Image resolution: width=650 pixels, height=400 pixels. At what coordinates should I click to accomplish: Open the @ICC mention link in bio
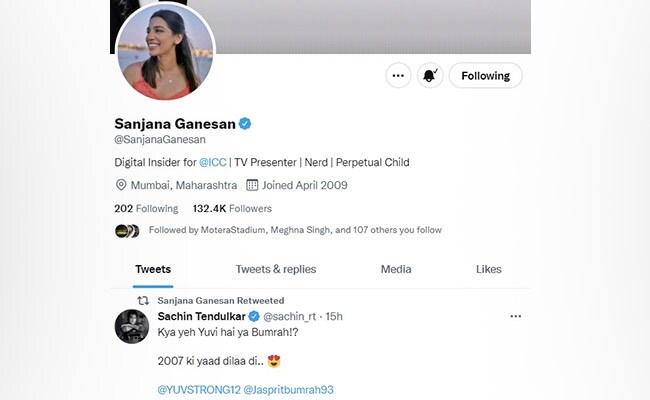pyautogui.click(x=213, y=162)
